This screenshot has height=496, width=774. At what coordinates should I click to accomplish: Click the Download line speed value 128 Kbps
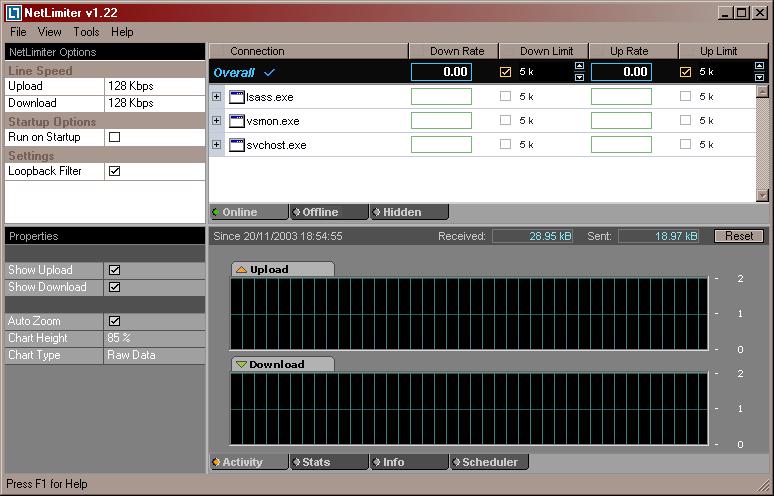131,103
